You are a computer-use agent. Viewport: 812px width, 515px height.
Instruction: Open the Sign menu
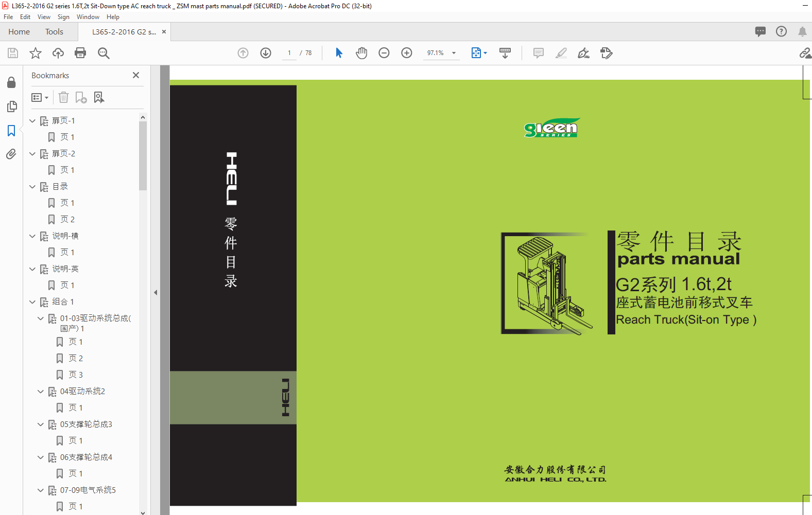63,17
